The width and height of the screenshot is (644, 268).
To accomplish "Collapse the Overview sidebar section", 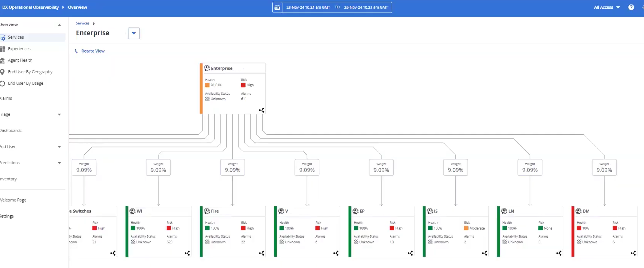I will coord(59,25).
